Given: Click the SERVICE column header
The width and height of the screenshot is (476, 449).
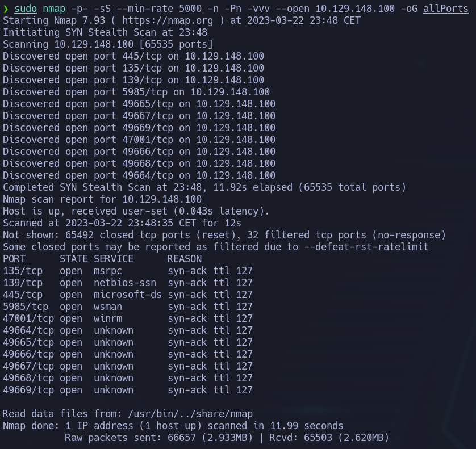Looking at the screenshot, I should 114,259.
